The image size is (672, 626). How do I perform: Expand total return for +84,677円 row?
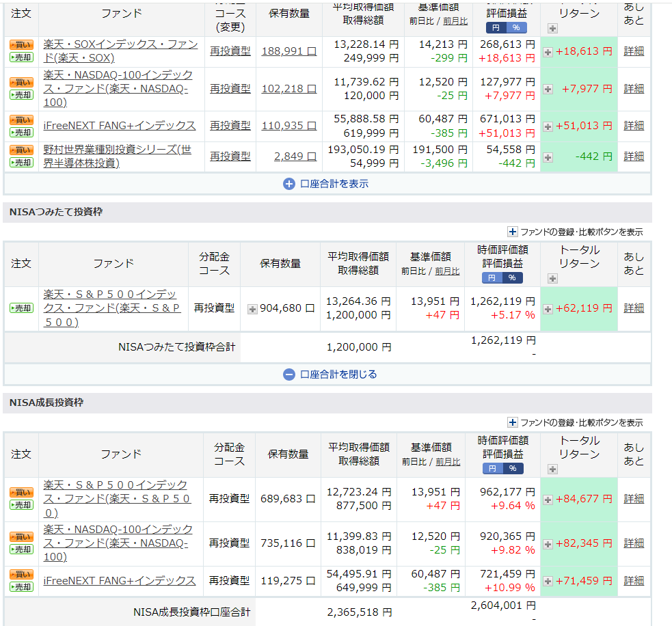click(548, 500)
